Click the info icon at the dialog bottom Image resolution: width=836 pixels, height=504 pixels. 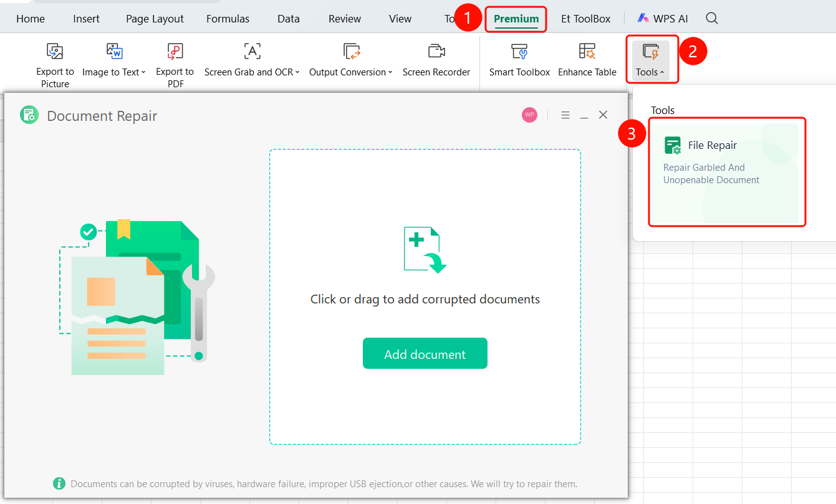59,483
